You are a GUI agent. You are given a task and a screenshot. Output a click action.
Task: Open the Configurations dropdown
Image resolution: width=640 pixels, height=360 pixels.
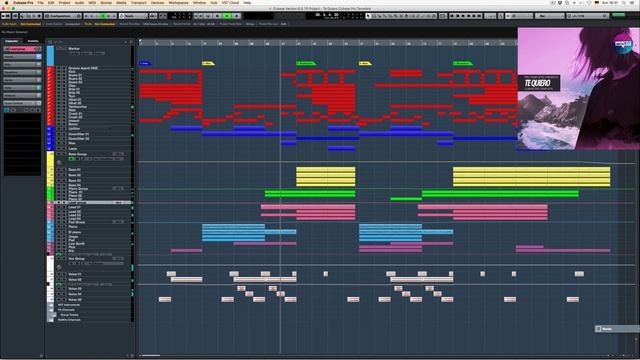point(63,16)
